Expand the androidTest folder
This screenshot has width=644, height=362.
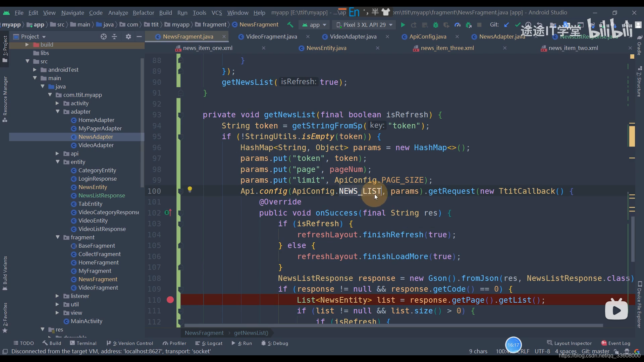35,70
